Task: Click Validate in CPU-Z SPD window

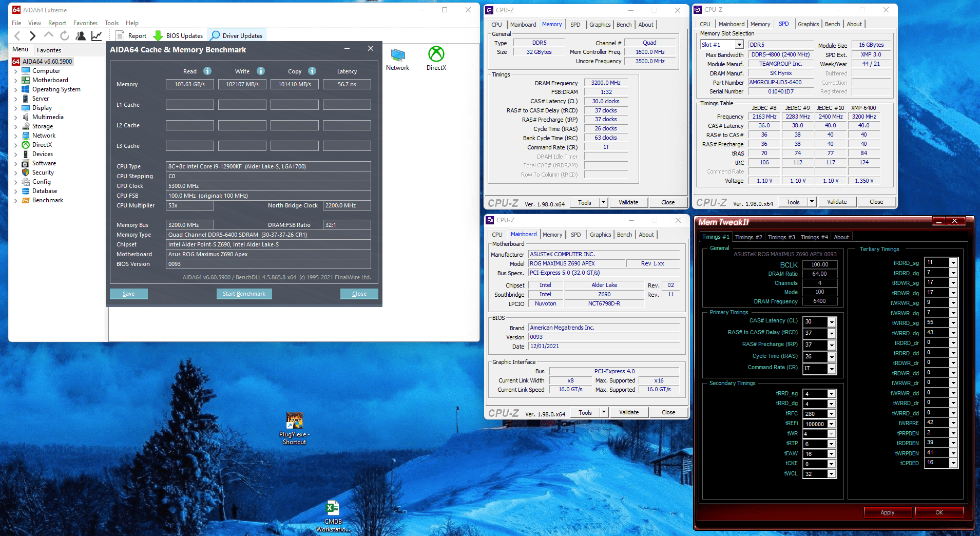Action: click(x=837, y=202)
